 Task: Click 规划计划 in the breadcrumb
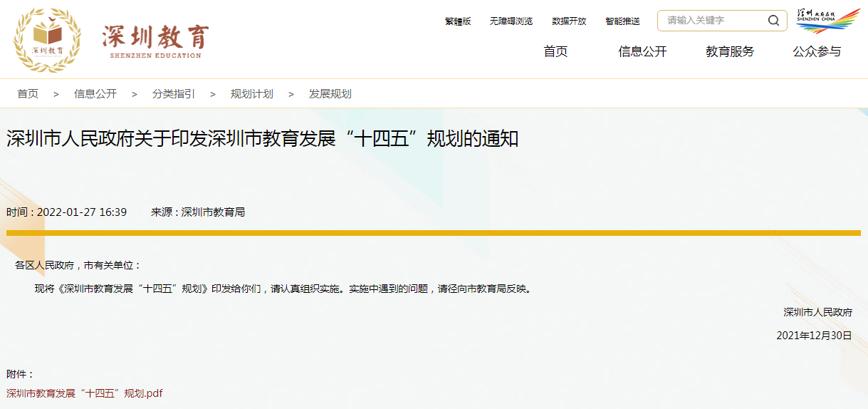click(252, 94)
